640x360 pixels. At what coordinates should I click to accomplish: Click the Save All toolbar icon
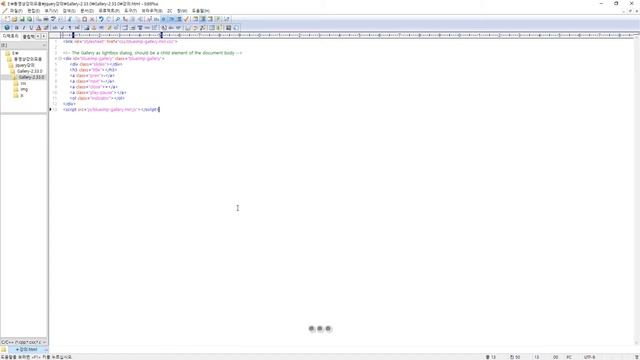tap(29, 19)
